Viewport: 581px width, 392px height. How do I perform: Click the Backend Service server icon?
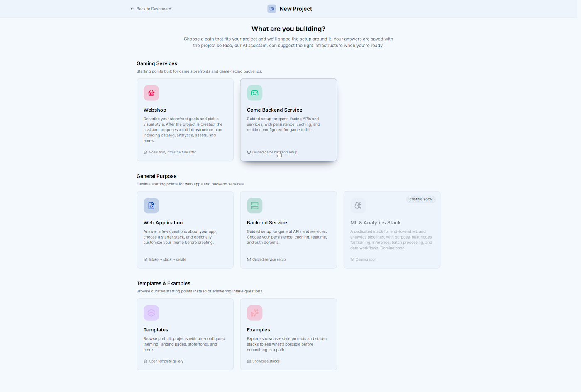point(254,206)
